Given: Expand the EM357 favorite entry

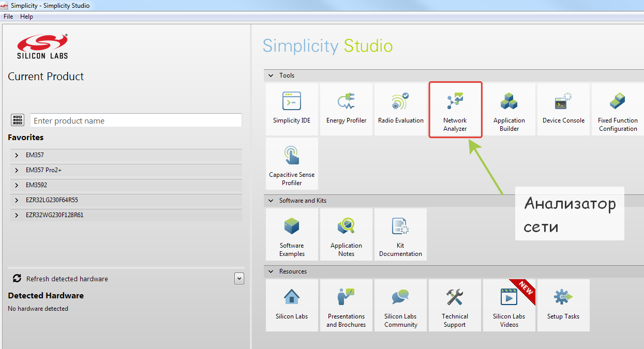Looking at the screenshot, I should point(17,155).
